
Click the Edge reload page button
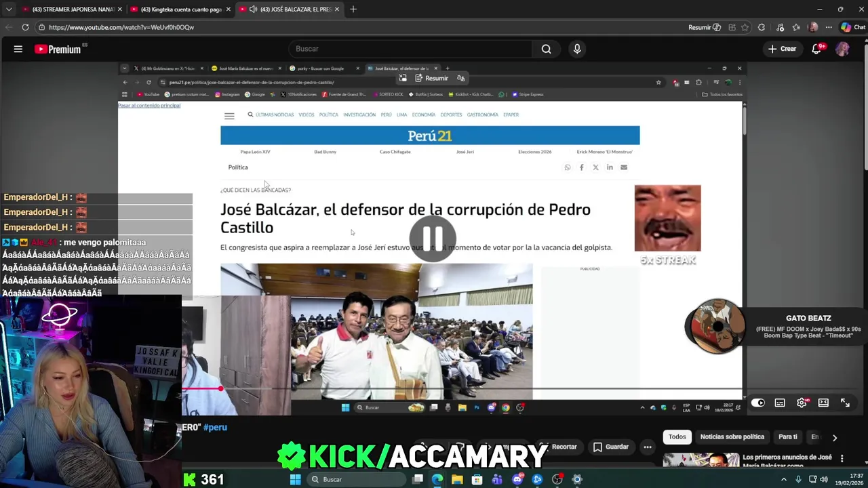(x=25, y=27)
